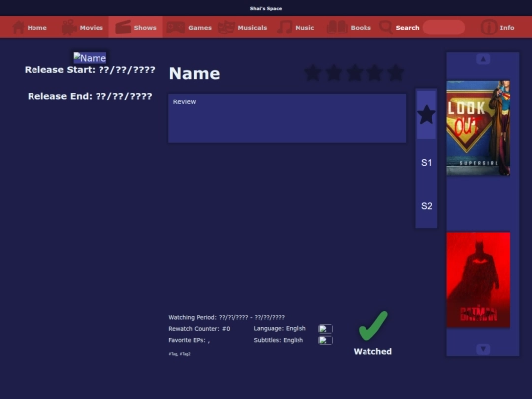Click the Music note icon

click(285, 28)
